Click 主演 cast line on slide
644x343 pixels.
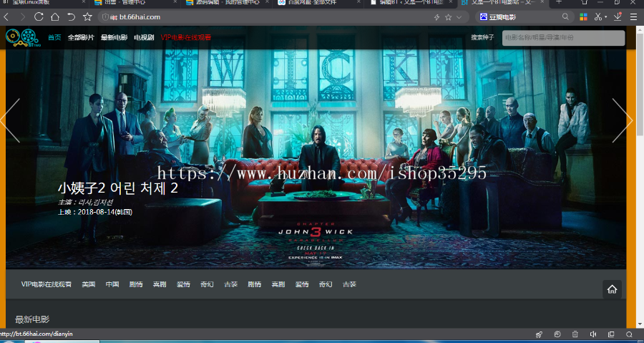click(85, 202)
